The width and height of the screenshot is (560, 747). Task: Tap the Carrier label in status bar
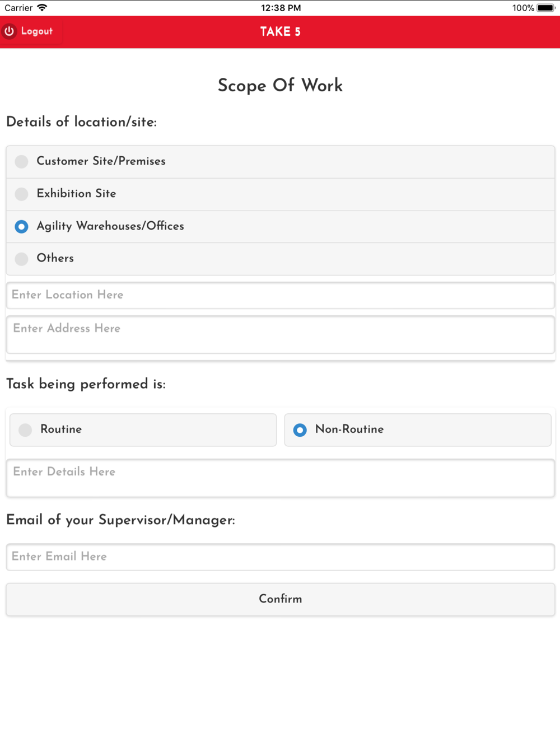[18, 8]
